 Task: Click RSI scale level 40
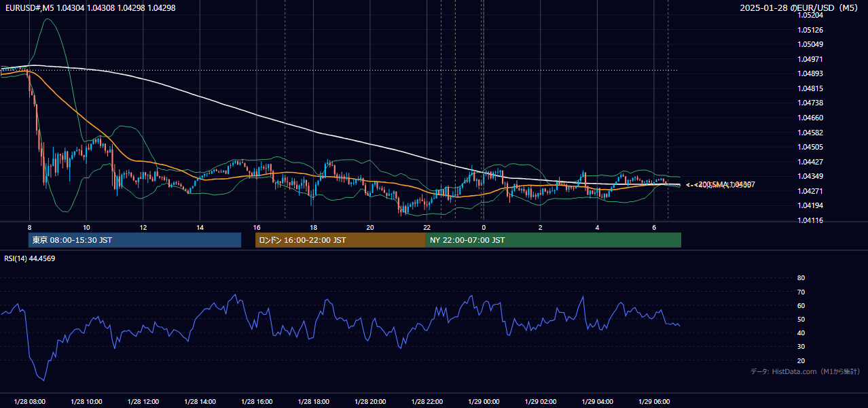[x=801, y=333]
